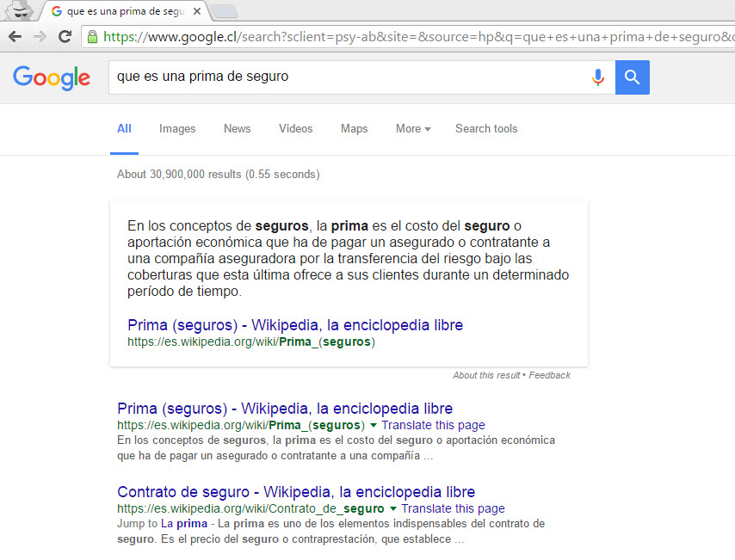Click featured snippet green Wikipedia URL
The image size is (735, 560).
(x=251, y=342)
